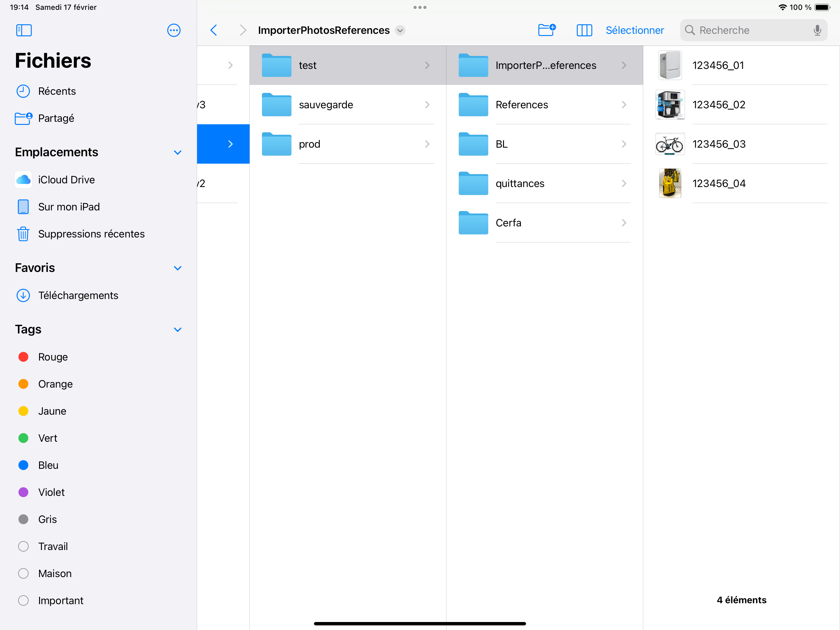Open the sidebar more options ellipsis
Viewport: 840px width, 630px height.
coord(174,30)
